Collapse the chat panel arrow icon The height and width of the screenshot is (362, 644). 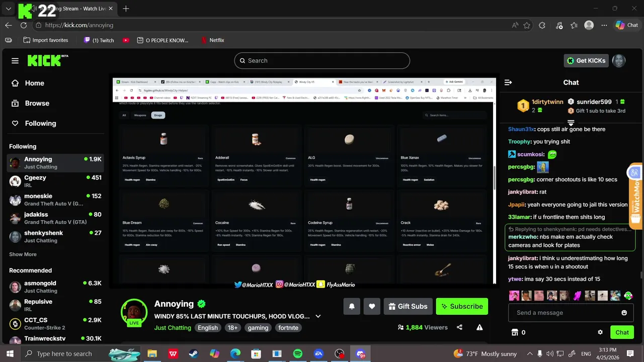[x=508, y=82]
